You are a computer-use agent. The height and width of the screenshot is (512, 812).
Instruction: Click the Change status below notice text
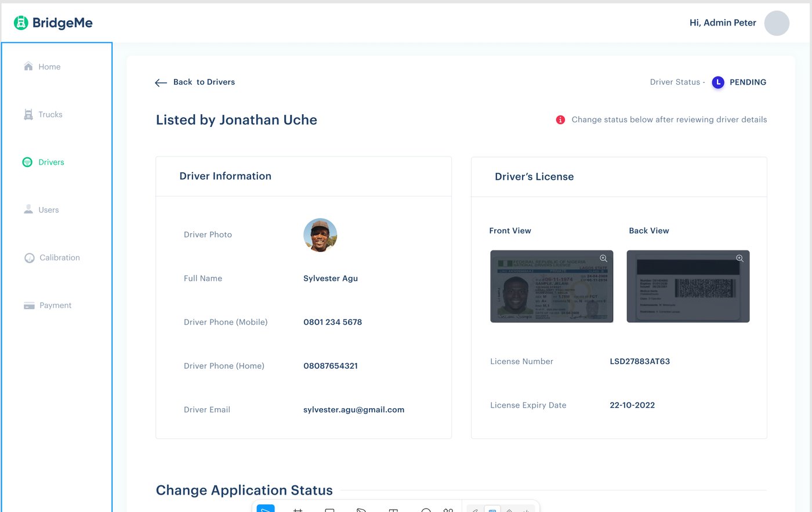click(x=669, y=119)
